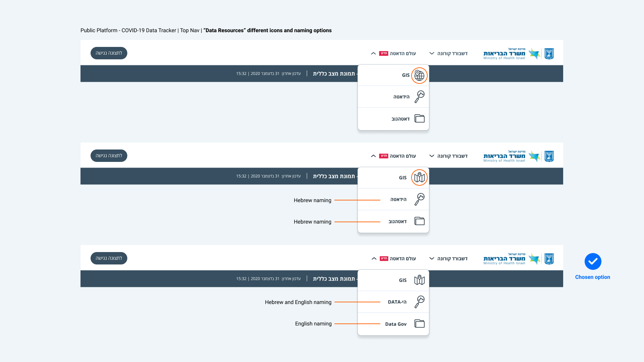This screenshot has height=362, width=644.
Task: Click the Israel state emblem in the third mockup
Action: (549, 259)
